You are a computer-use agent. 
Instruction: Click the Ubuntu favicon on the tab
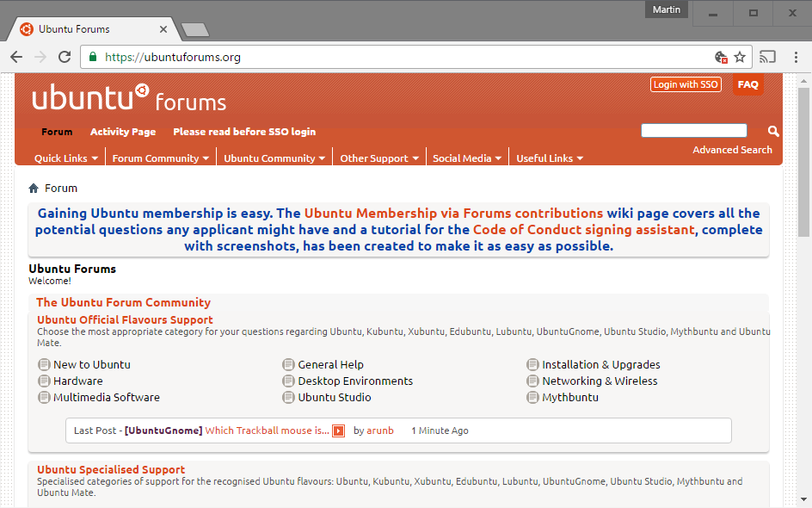(27, 29)
